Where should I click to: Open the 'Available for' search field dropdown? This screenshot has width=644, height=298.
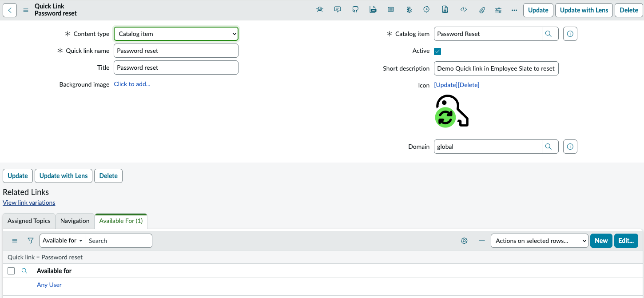63,241
